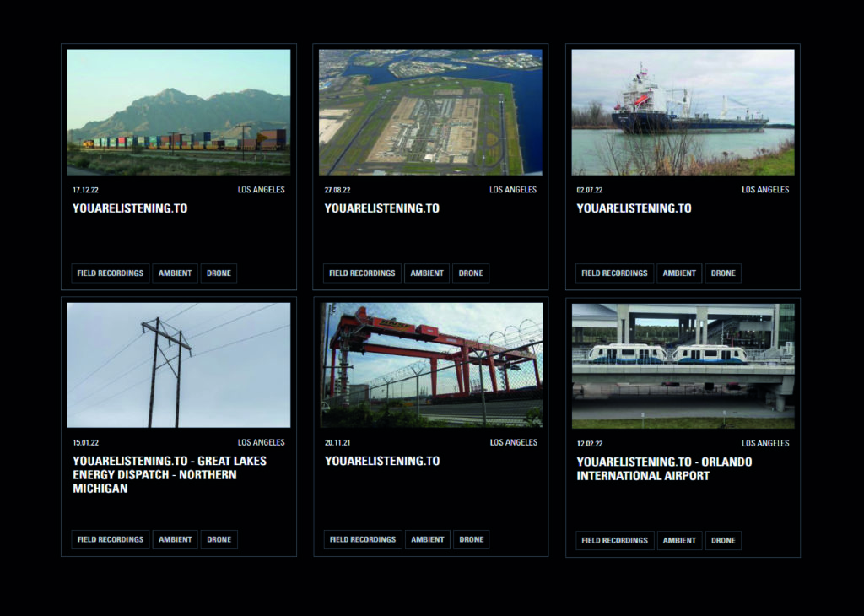Click Los Angeles label on Orlando Airport card
The width and height of the screenshot is (864, 616).
click(765, 444)
